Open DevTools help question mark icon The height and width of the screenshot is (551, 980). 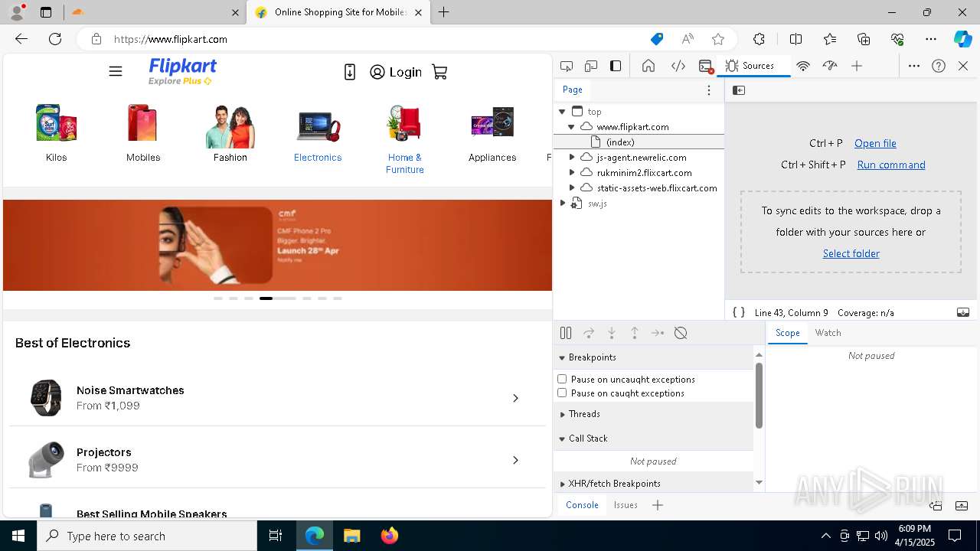point(939,66)
